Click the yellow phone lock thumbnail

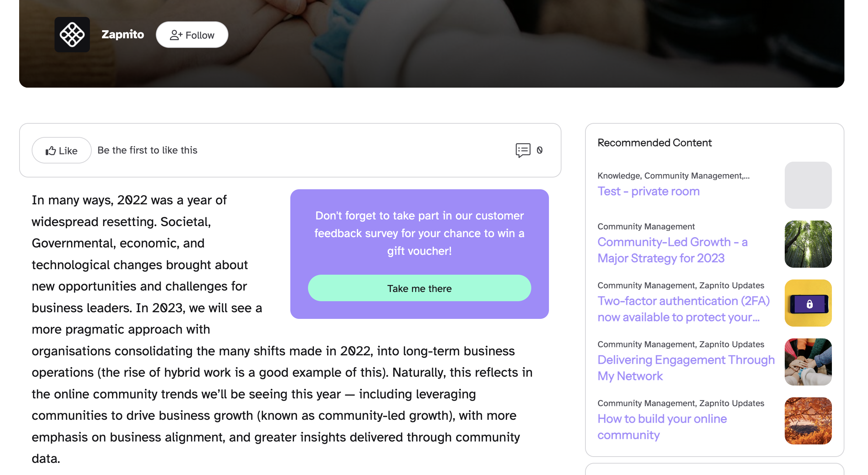point(808,303)
